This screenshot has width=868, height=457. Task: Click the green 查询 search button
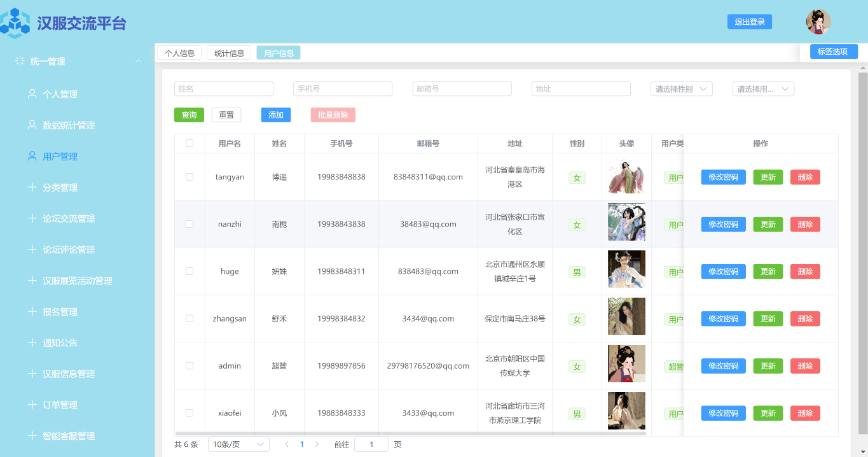click(x=189, y=115)
